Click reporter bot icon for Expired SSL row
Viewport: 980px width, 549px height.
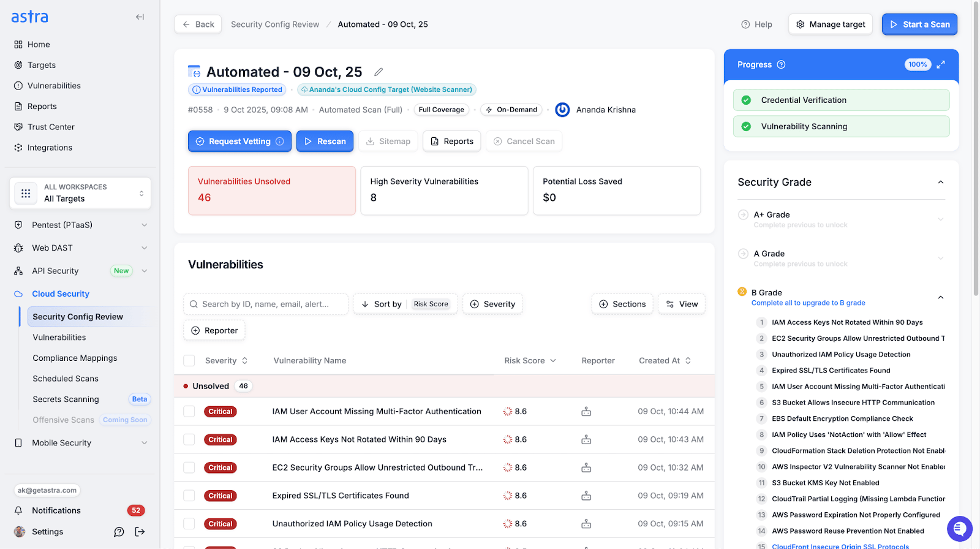(586, 496)
